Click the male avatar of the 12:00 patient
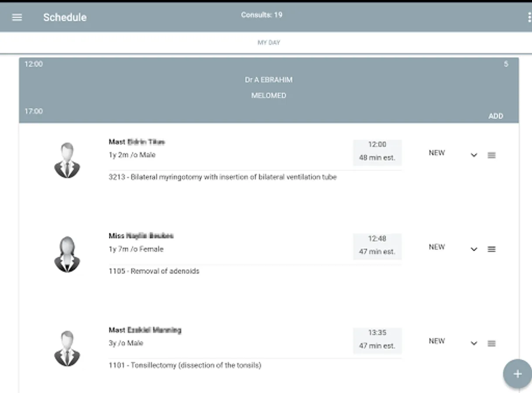The image size is (532, 393). tap(67, 160)
